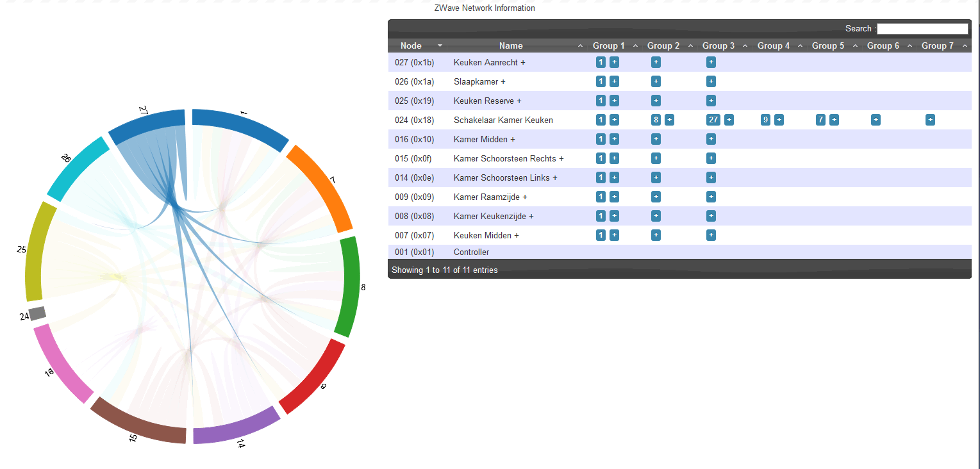Viewport: 980px width, 469px height.
Task: Add Group 4 association for Schakelaar Kamer Keuken
Action: (779, 120)
